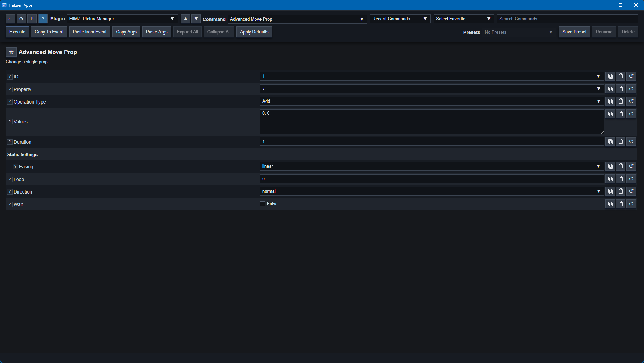
Task: Open the Direction dropdown showing normal
Action: point(432,191)
